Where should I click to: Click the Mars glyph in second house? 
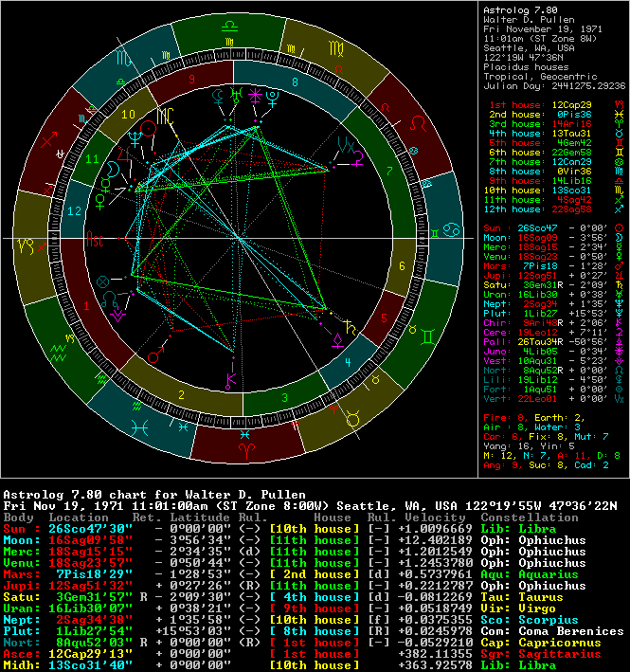(156, 354)
